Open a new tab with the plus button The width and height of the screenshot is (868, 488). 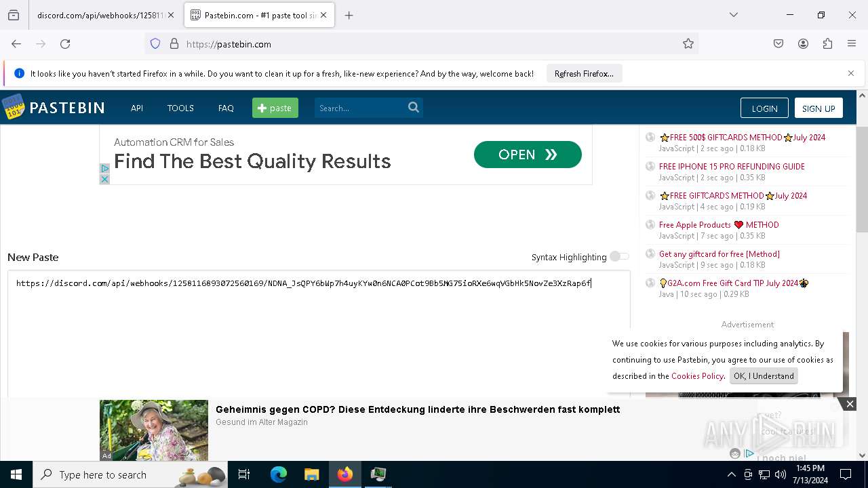point(349,15)
